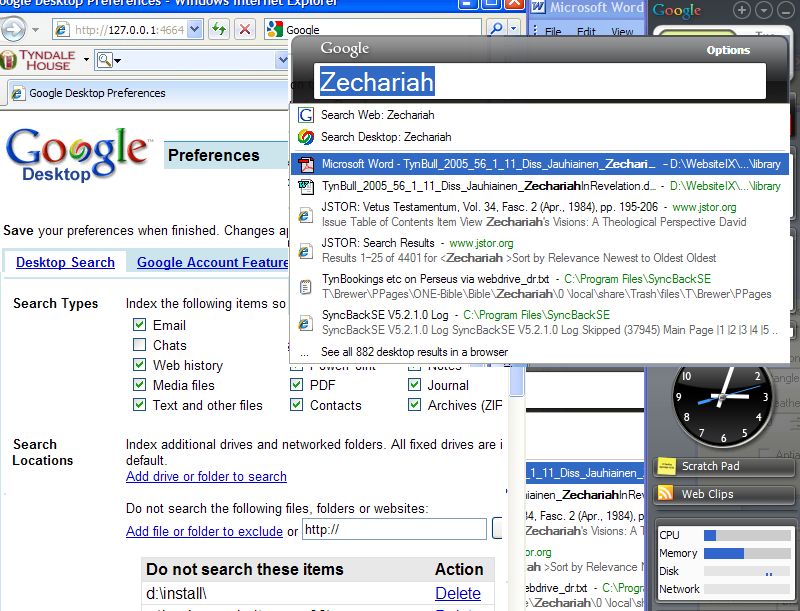
Task: Open the navigation history dropdown beside Forward
Action: 35,30
